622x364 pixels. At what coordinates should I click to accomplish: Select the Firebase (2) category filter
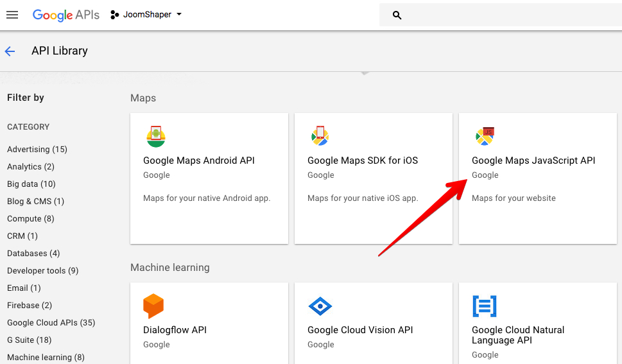click(x=30, y=306)
